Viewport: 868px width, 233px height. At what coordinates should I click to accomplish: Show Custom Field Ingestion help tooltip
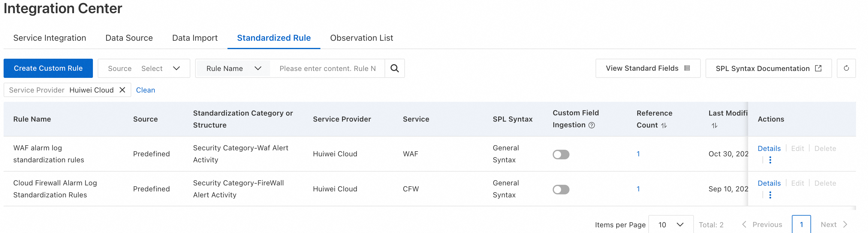point(591,125)
